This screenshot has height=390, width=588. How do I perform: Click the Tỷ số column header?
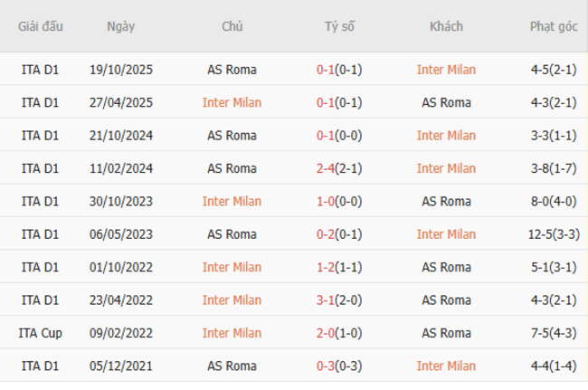(x=339, y=26)
